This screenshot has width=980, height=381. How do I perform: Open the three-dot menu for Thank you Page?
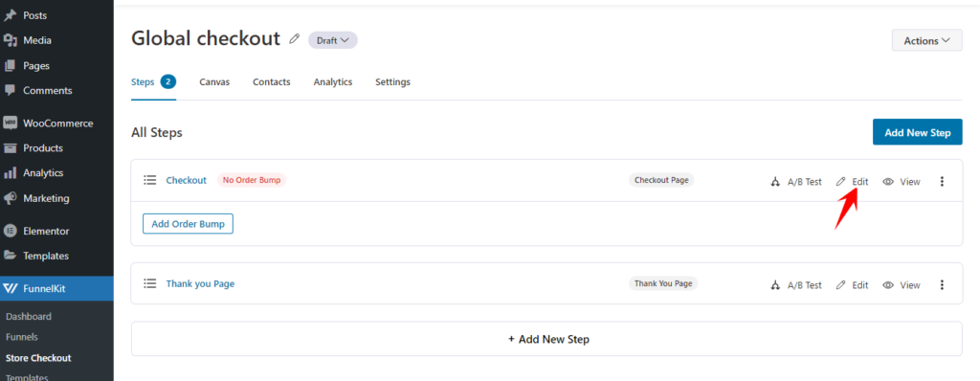point(942,284)
